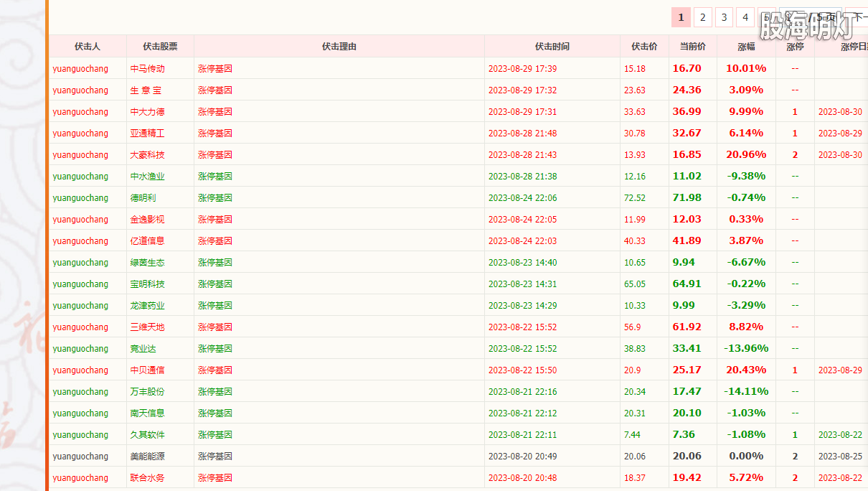Select limit-up date in the 亚通精工 row
Viewport: 868px width, 491px height.
point(840,134)
